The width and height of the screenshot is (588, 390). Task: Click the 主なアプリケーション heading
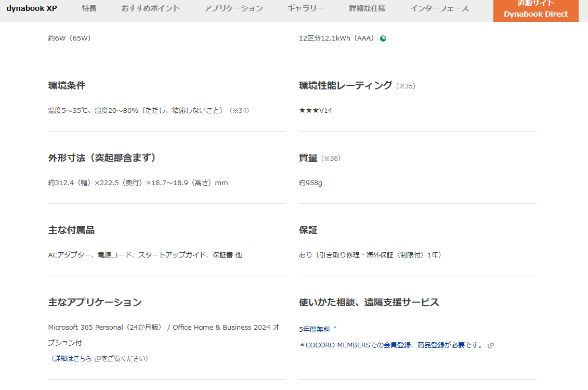pyautogui.click(x=95, y=302)
